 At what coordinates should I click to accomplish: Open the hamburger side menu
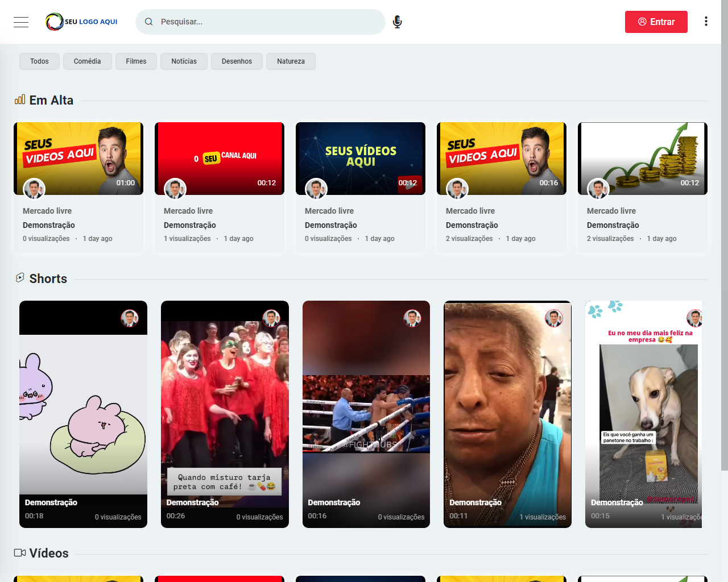pyautogui.click(x=21, y=22)
